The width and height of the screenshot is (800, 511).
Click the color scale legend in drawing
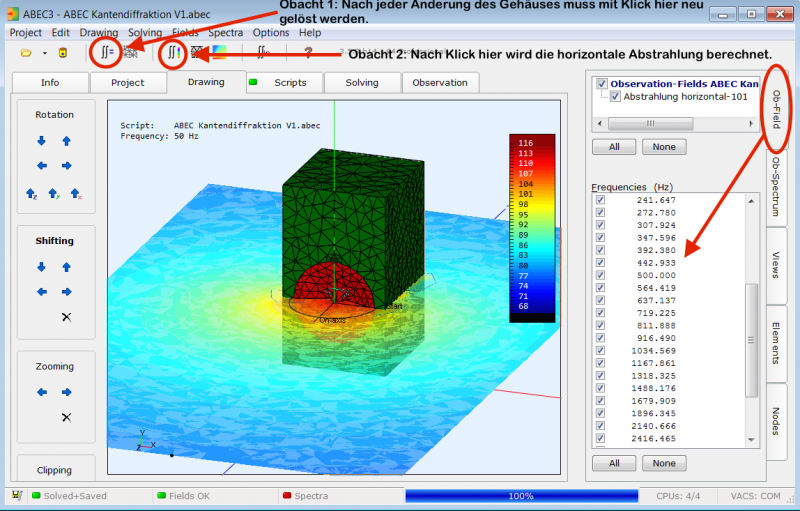532,228
